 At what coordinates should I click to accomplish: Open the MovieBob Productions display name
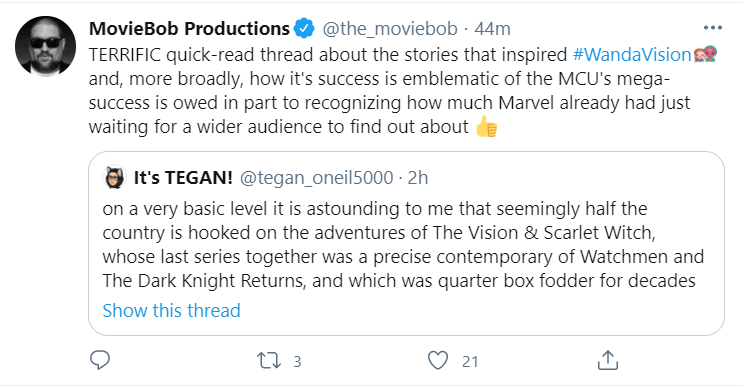click(x=189, y=28)
